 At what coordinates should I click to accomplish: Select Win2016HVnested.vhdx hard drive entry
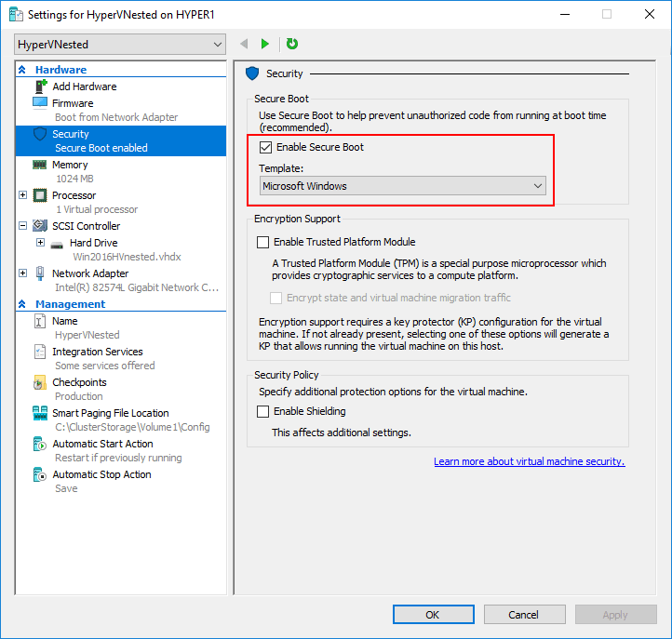click(x=127, y=257)
